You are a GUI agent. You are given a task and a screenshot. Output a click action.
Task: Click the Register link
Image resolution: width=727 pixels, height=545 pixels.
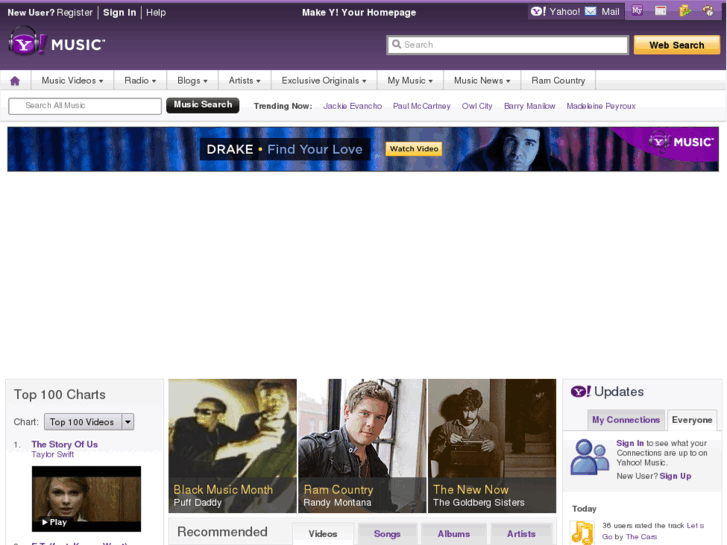[75, 13]
